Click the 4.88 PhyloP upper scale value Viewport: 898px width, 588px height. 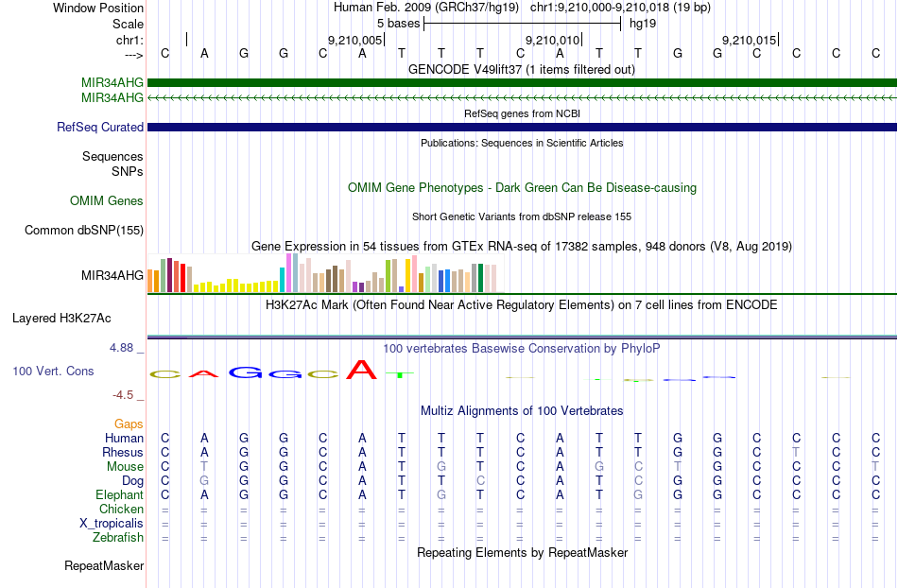click(121, 348)
